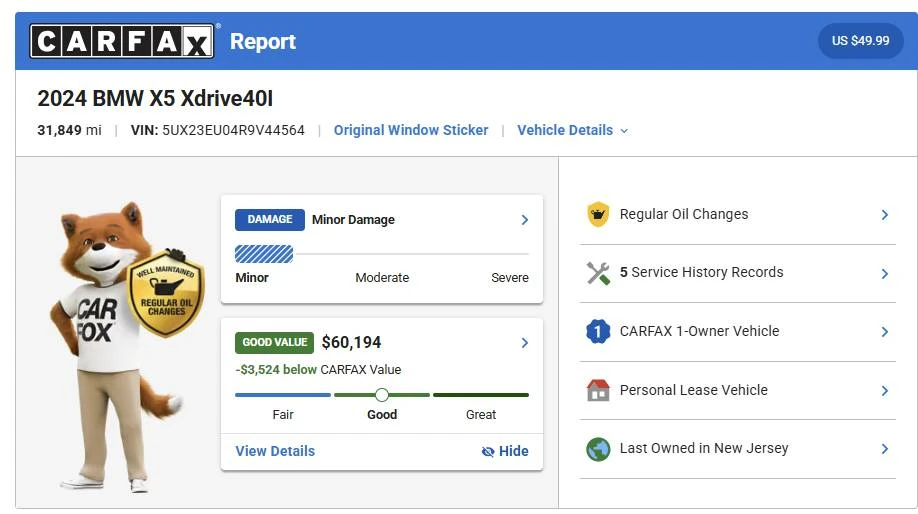
Task: Click the GOOD VALUE green badge
Action: coord(275,342)
